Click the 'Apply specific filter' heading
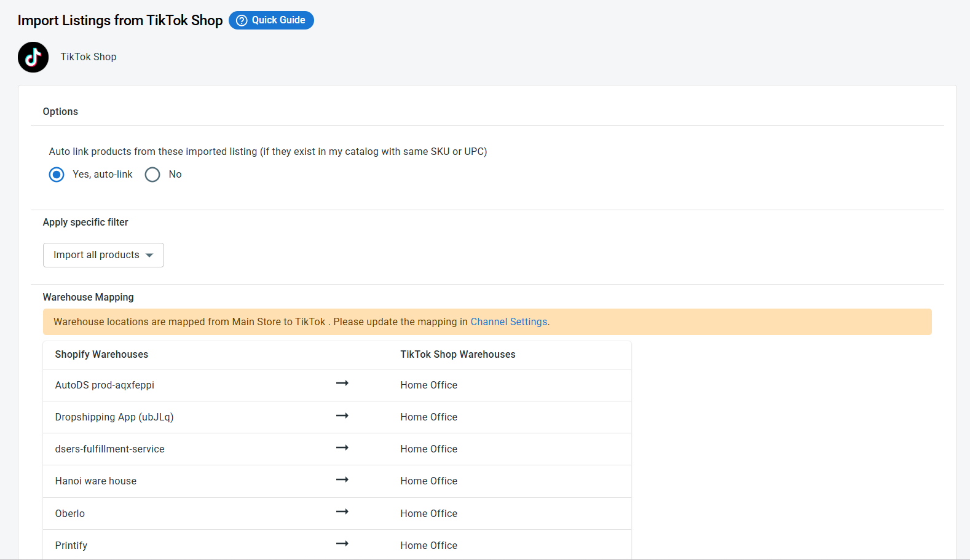The width and height of the screenshot is (970, 560). click(x=85, y=223)
